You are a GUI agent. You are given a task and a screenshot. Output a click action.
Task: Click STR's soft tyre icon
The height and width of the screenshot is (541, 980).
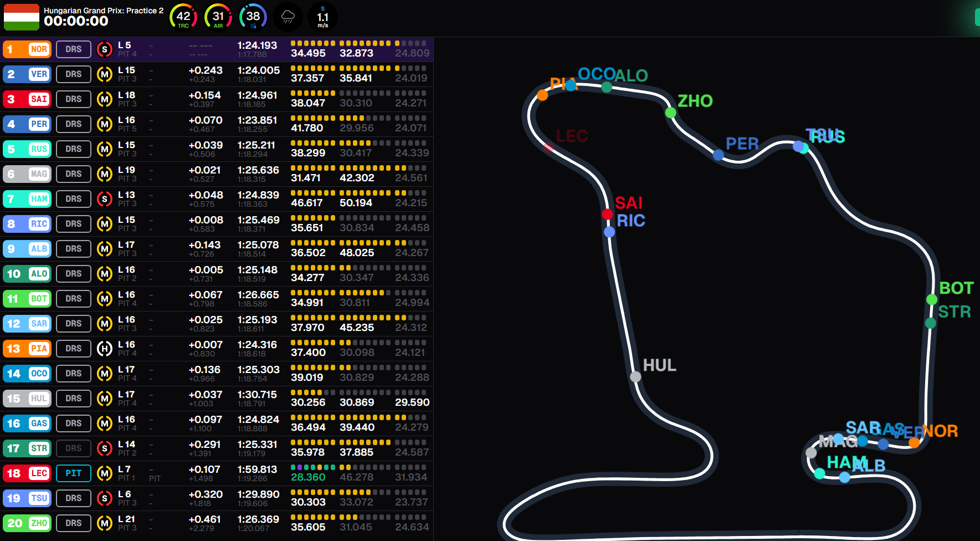tap(105, 448)
